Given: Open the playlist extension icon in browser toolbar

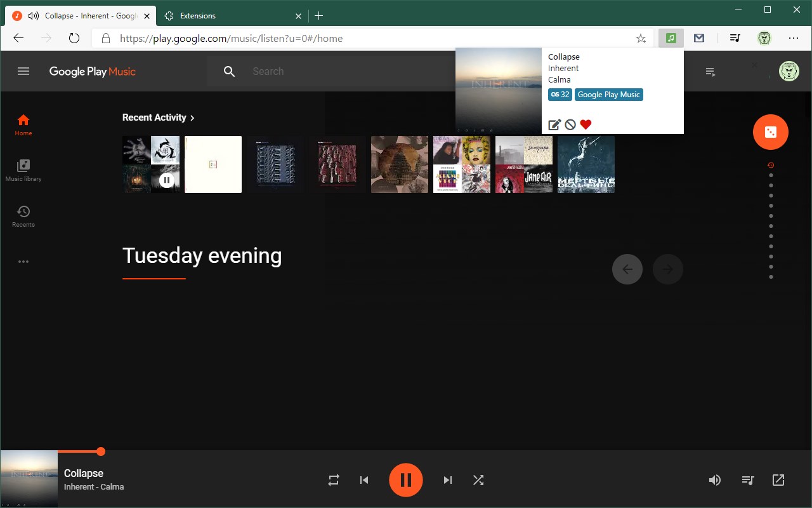Looking at the screenshot, I should 735,38.
